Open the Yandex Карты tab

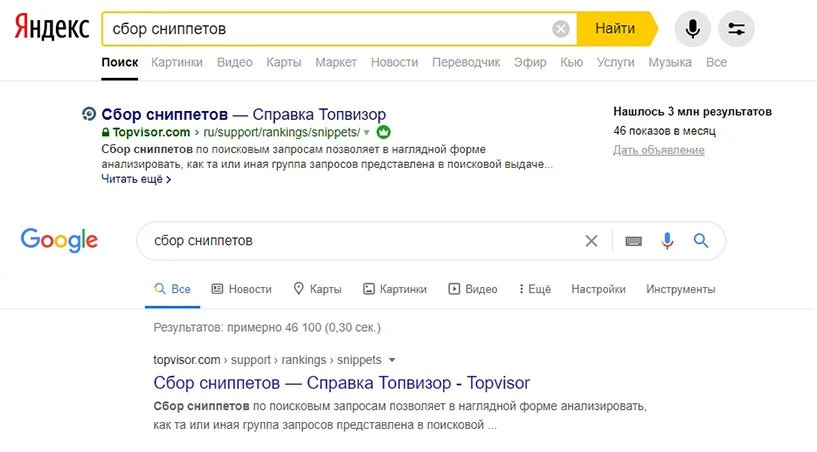pos(283,63)
